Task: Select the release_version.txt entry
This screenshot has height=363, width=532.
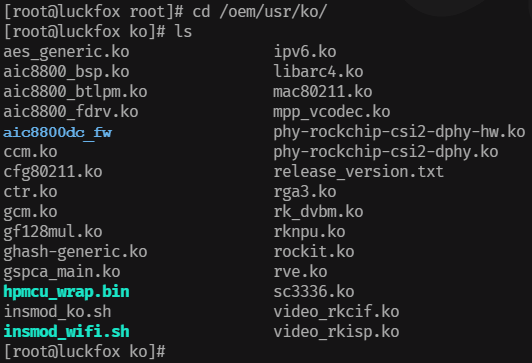Action: click(358, 172)
